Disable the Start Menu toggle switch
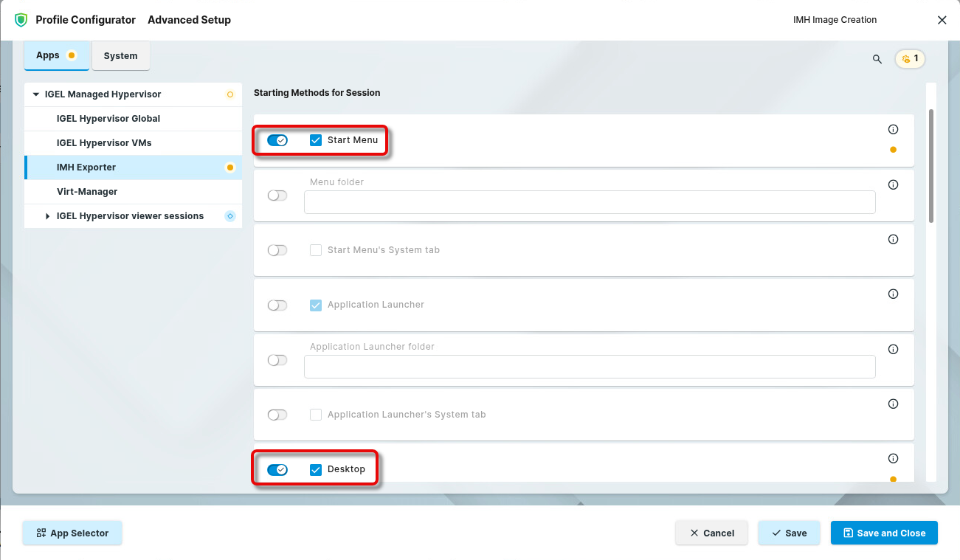This screenshot has height=560, width=960. [x=277, y=140]
